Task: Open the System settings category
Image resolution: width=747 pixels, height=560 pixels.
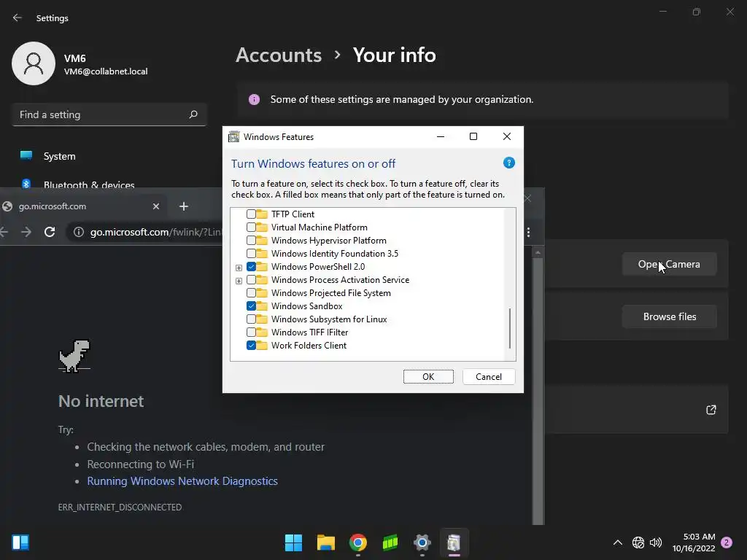Action: (60, 156)
